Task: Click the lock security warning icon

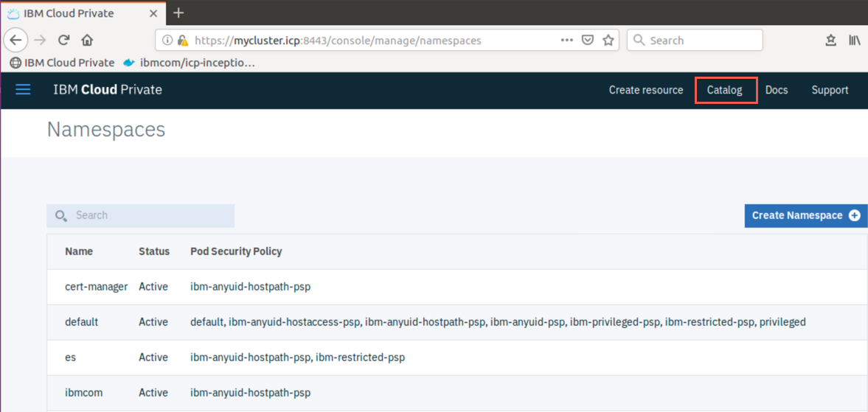Action: pos(183,41)
